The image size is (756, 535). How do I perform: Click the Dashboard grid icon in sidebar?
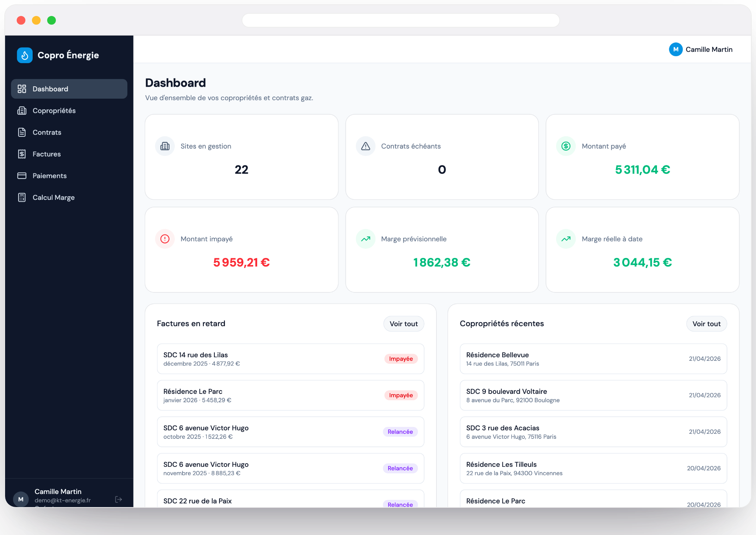coord(22,89)
